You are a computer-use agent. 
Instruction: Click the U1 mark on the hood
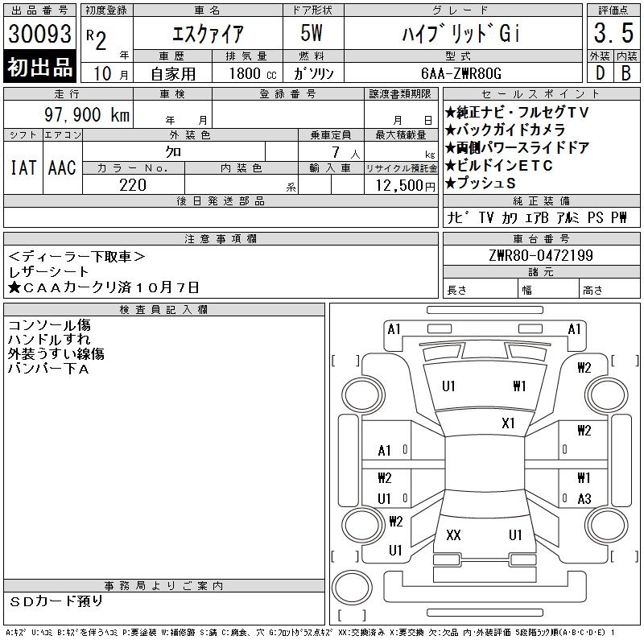click(448, 386)
